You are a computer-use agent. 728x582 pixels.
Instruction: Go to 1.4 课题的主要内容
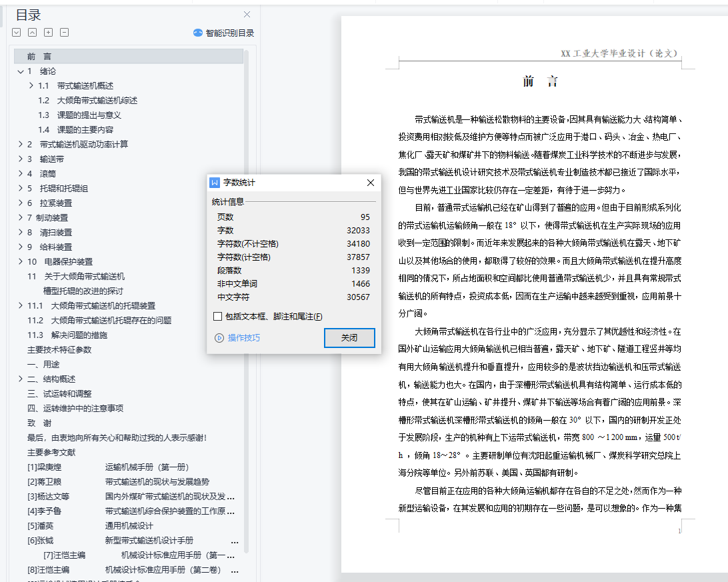pyautogui.click(x=76, y=130)
